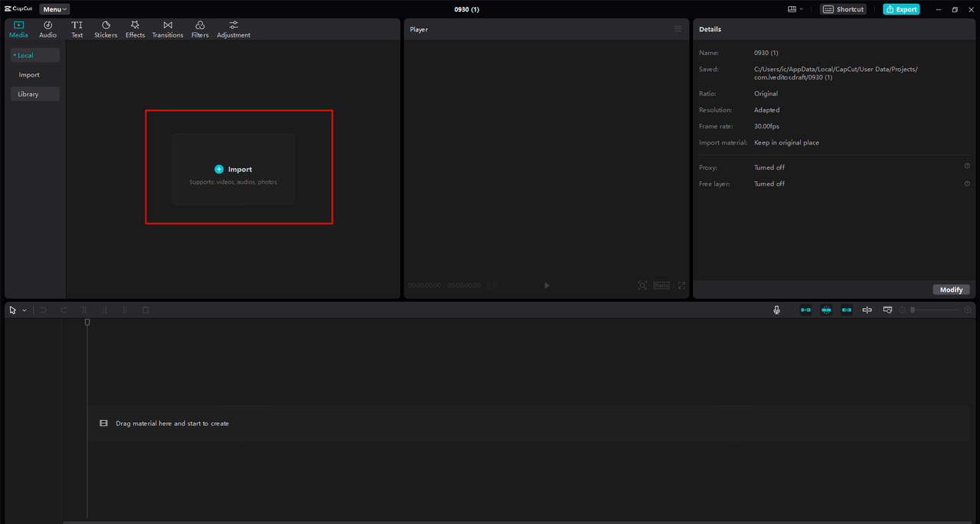The height and width of the screenshot is (524, 980).
Task: Open the Stickers panel
Action: click(x=106, y=29)
